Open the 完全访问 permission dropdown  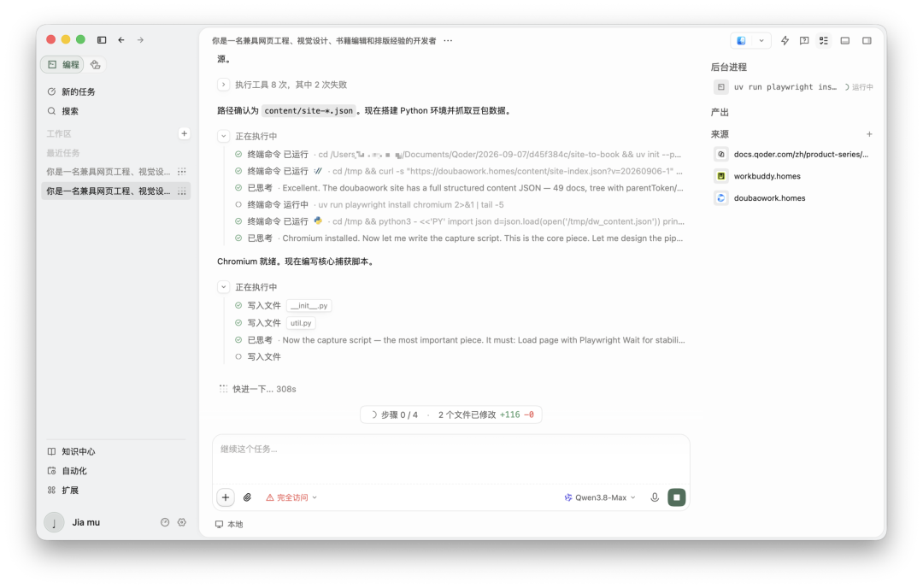[x=291, y=497]
